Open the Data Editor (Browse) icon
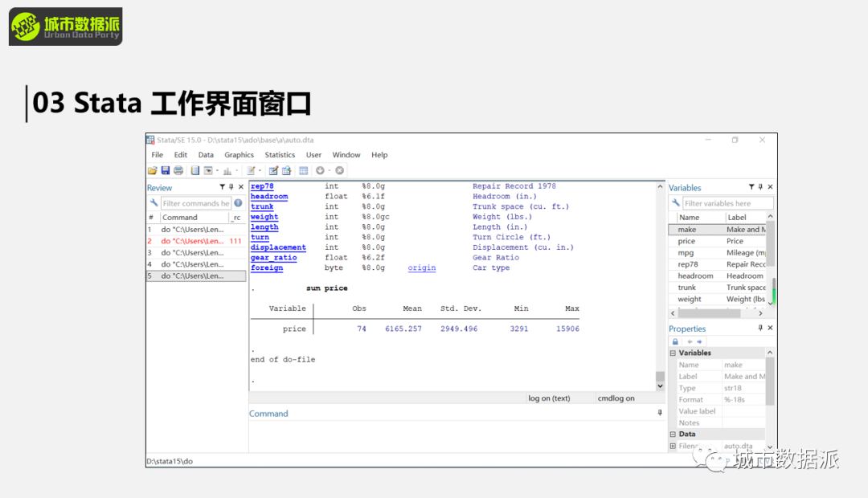 (x=286, y=170)
